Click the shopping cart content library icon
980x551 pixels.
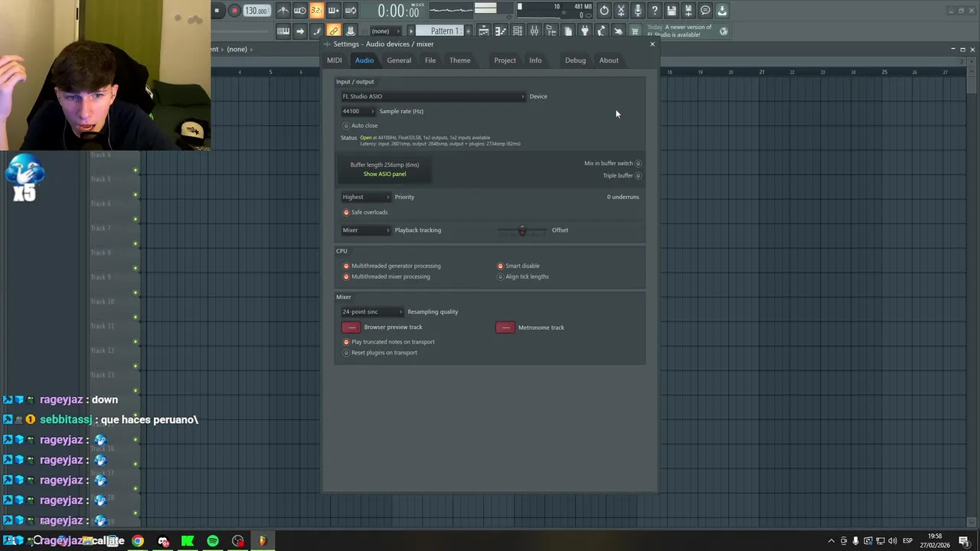click(x=635, y=31)
